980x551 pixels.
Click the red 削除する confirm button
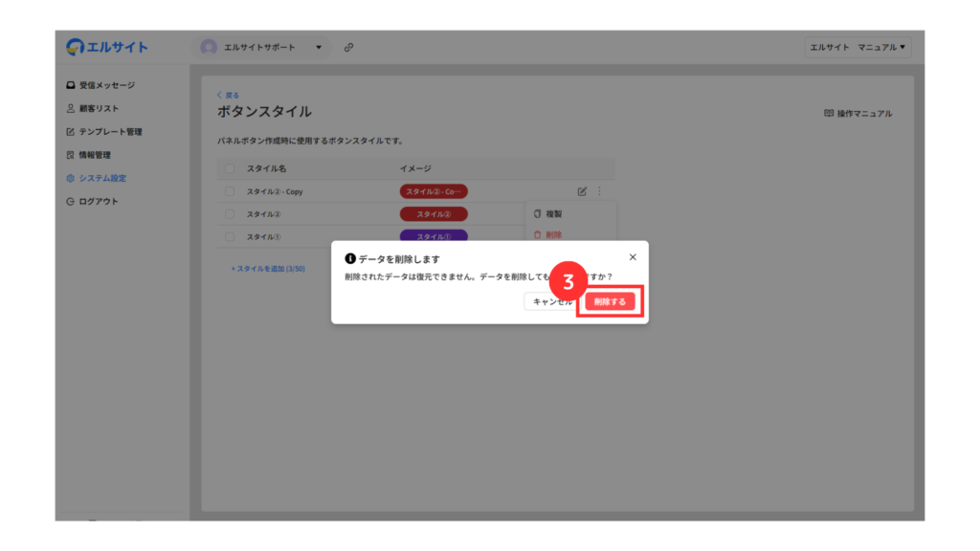pos(610,301)
